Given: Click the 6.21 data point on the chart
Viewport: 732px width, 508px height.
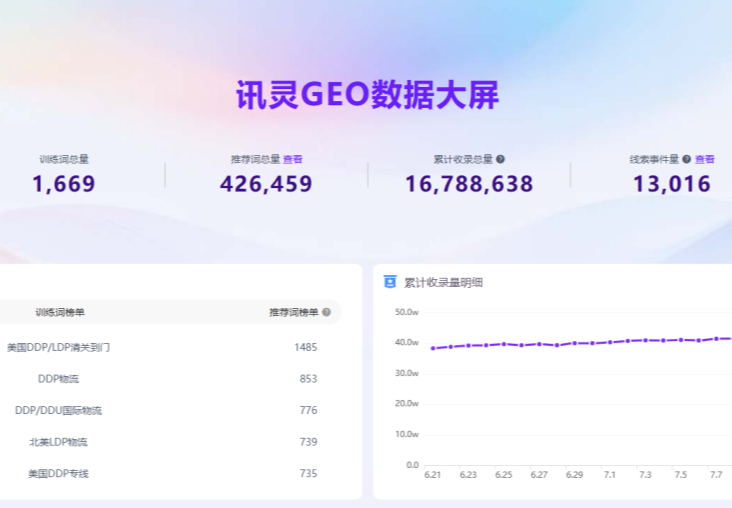Looking at the screenshot, I should coord(433,348).
